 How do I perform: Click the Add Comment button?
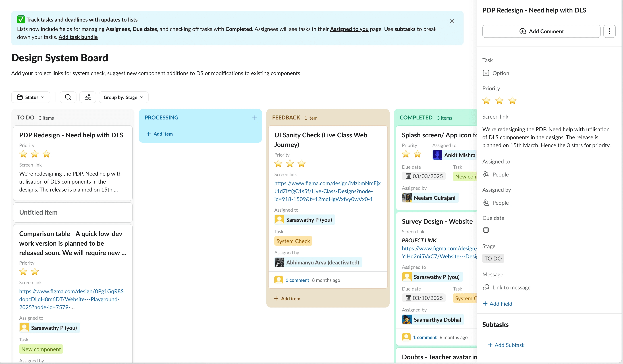(541, 31)
